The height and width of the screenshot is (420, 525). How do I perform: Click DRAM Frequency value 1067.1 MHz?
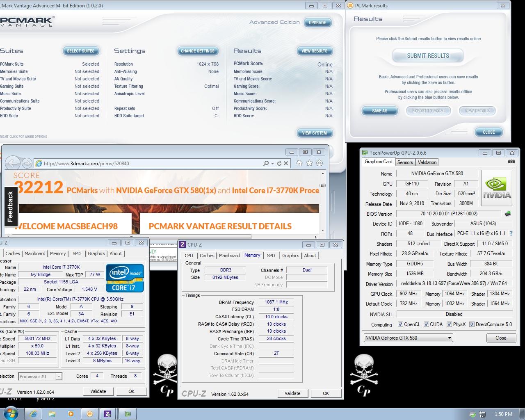(276, 302)
